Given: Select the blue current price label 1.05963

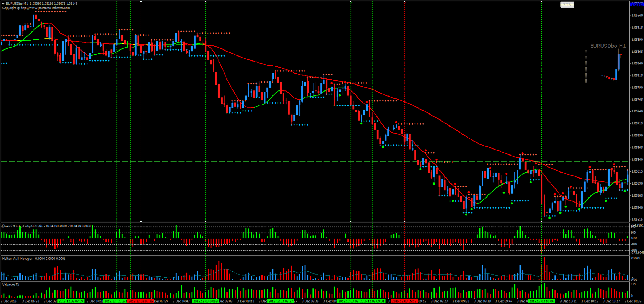Looking at the screenshot, I should click(x=637, y=4).
